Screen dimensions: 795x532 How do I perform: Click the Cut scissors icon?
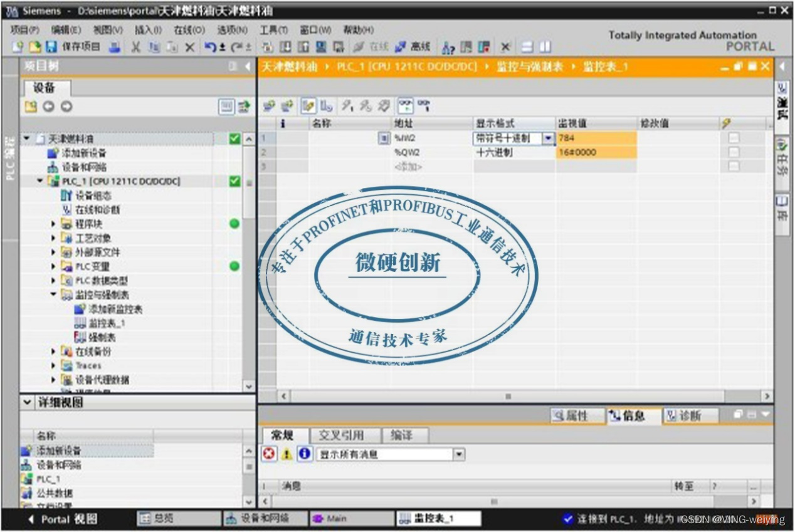pyautogui.click(x=135, y=47)
